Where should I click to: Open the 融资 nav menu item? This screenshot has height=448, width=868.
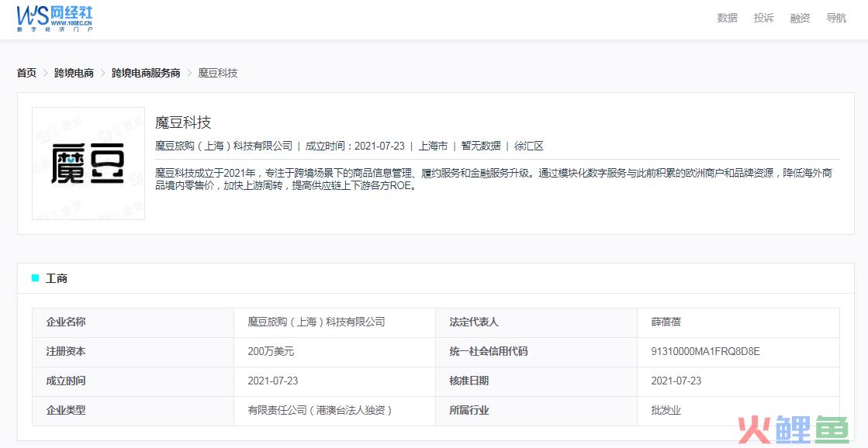(x=800, y=18)
